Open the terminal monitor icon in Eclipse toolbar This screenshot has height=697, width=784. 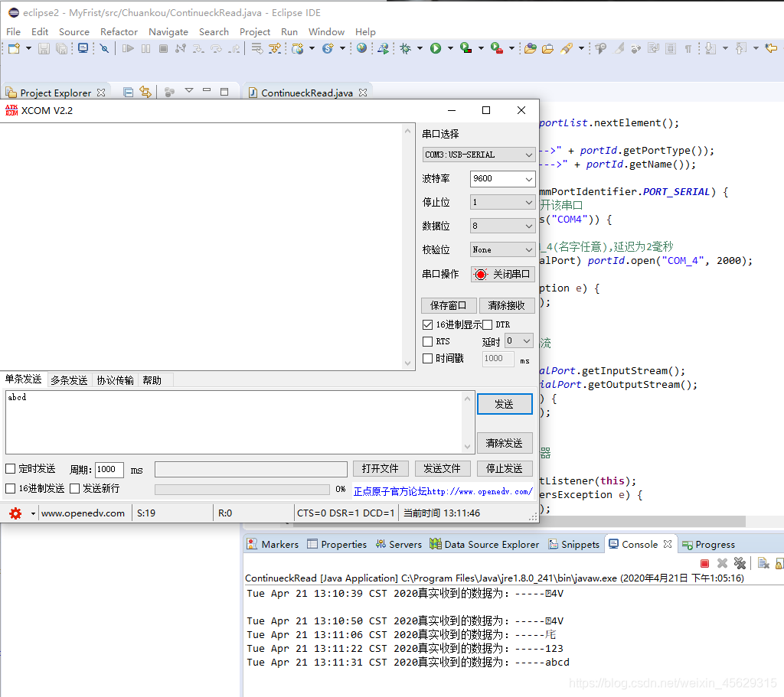[x=83, y=48]
